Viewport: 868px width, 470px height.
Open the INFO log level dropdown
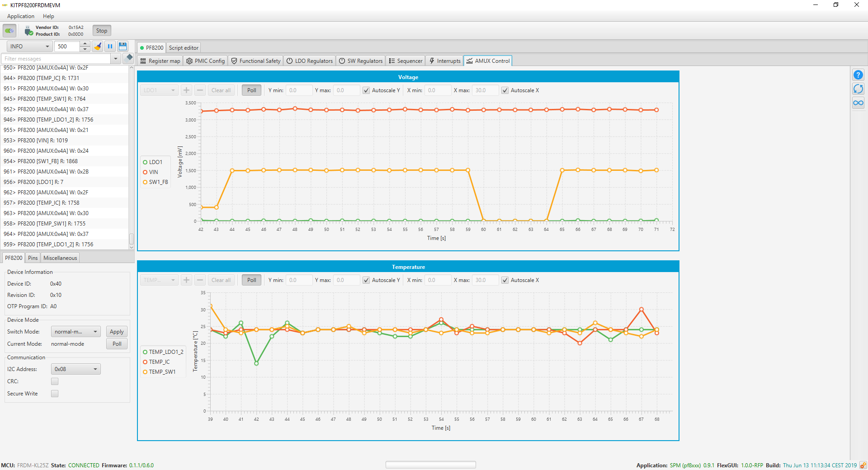(x=29, y=47)
